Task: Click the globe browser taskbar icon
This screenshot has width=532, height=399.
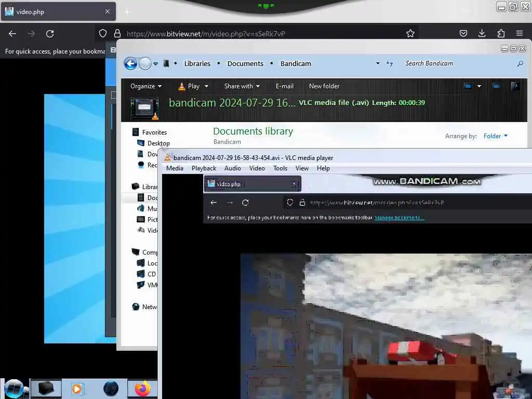Action: coord(111,389)
